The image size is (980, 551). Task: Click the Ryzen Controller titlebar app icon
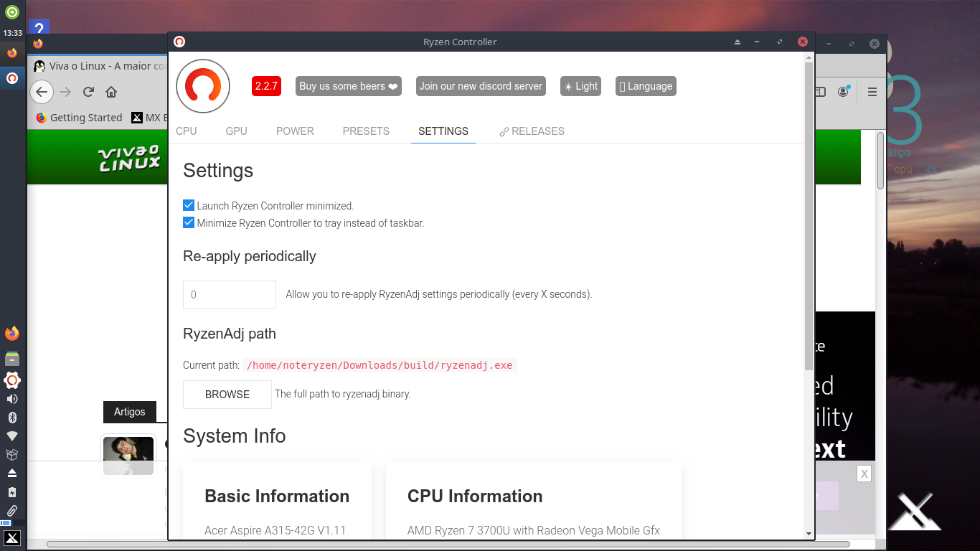click(x=179, y=42)
